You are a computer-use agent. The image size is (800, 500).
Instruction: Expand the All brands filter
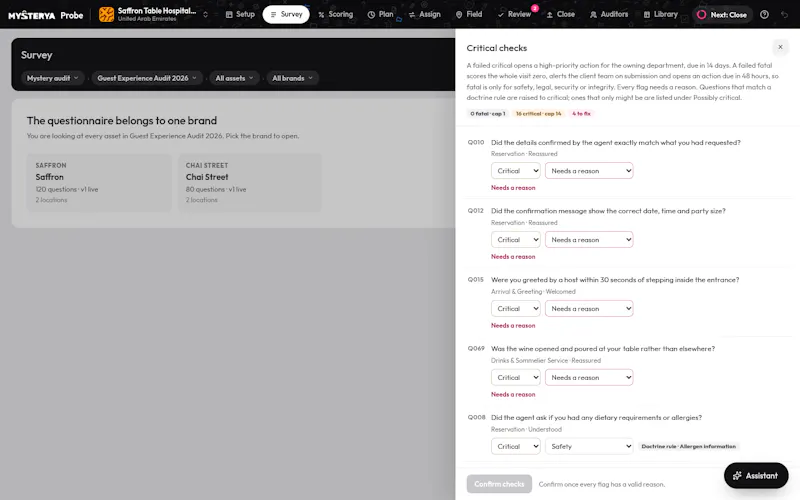[x=292, y=78]
